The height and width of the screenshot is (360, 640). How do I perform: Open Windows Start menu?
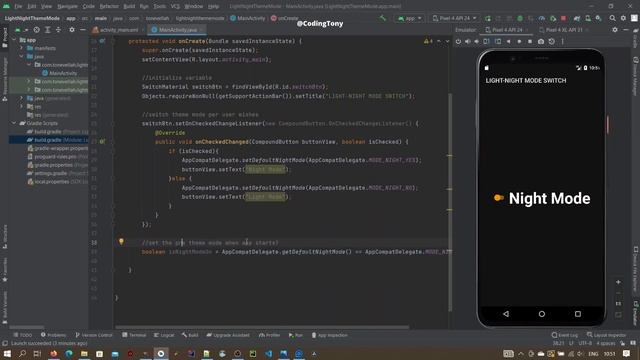(7, 353)
